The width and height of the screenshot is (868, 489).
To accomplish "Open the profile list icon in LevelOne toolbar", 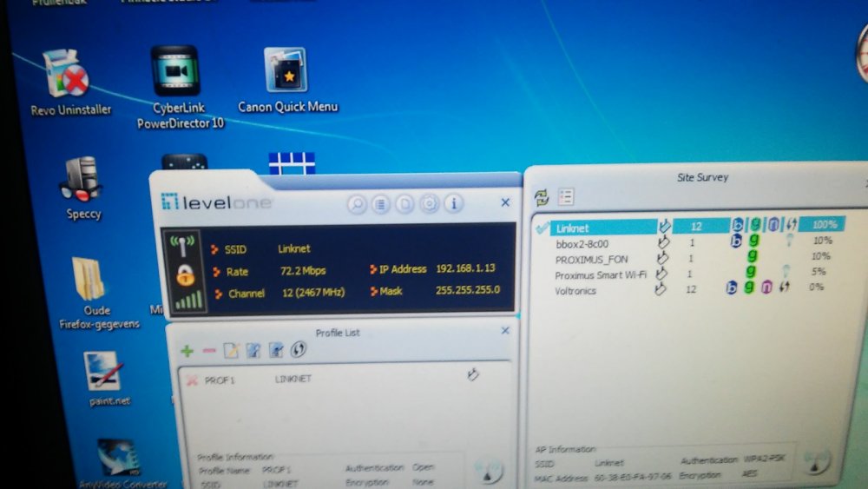I will point(381,204).
